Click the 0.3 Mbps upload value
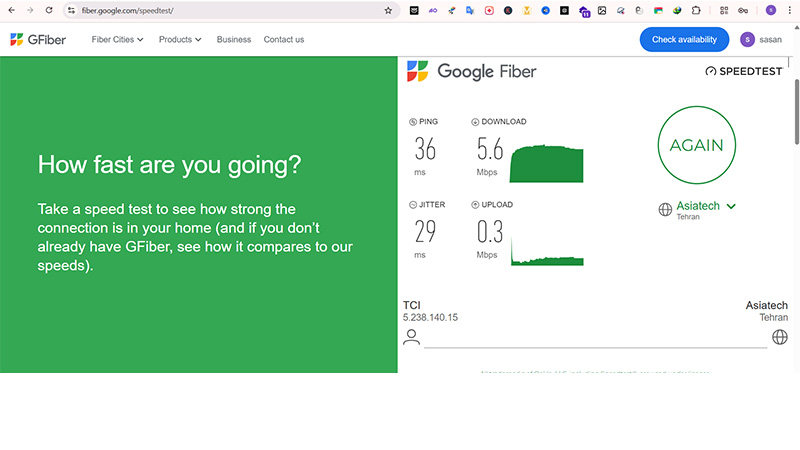The image size is (800, 450). [x=490, y=231]
